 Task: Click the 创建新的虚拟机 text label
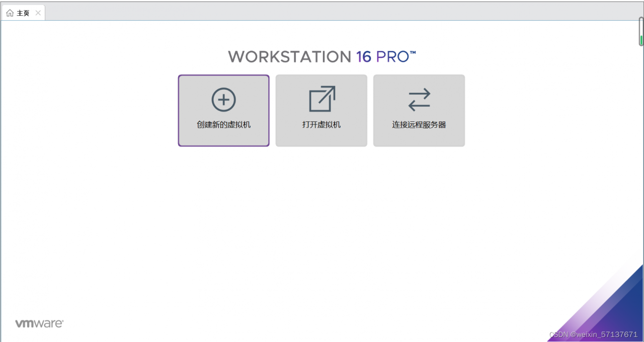tap(223, 124)
